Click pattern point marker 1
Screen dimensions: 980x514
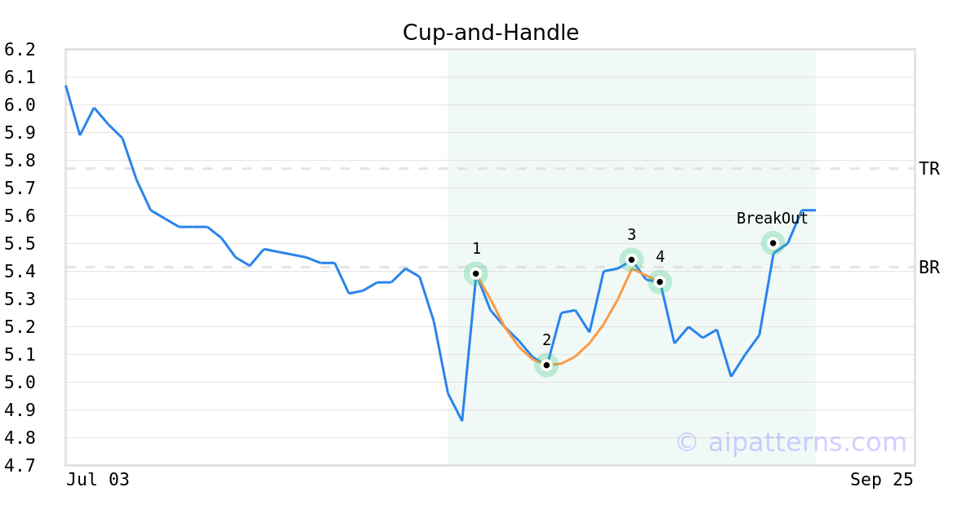[x=476, y=273]
